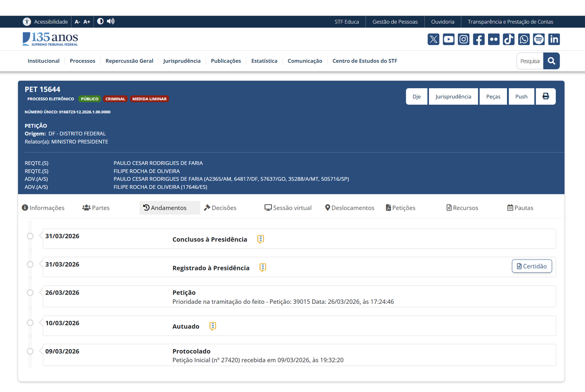Click the Protocolado entry title
585x392 pixels.
point(192,351)
